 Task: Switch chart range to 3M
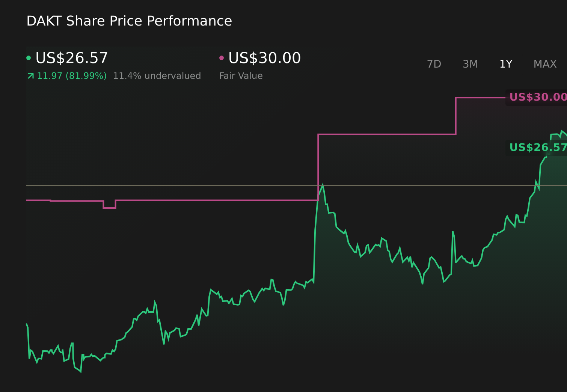[470, 64]
